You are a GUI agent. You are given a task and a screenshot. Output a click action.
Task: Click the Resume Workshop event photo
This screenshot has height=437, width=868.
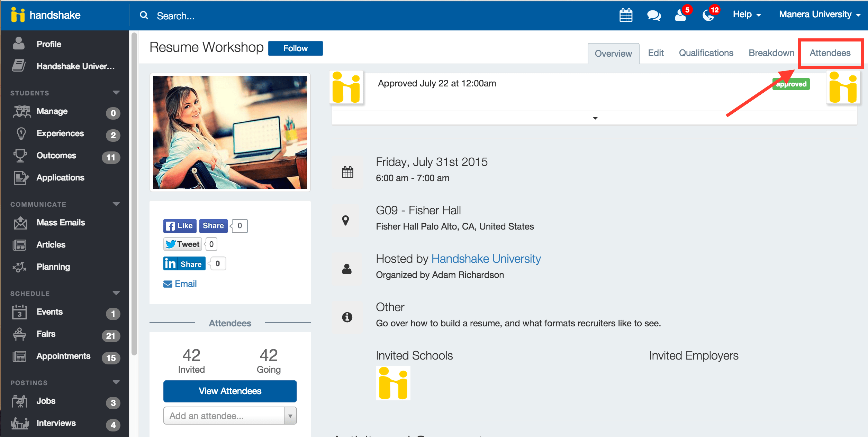pos(230,132)
